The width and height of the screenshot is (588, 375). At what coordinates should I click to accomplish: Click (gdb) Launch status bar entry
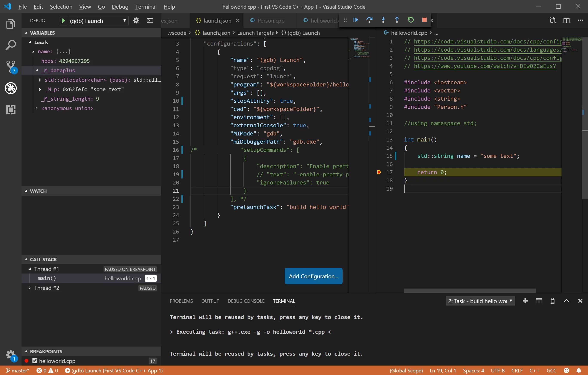[x=114, y=371]
